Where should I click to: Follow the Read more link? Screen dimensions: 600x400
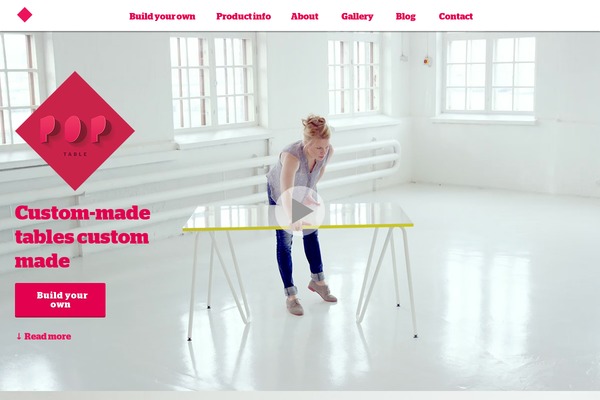(x=47, y=336)
